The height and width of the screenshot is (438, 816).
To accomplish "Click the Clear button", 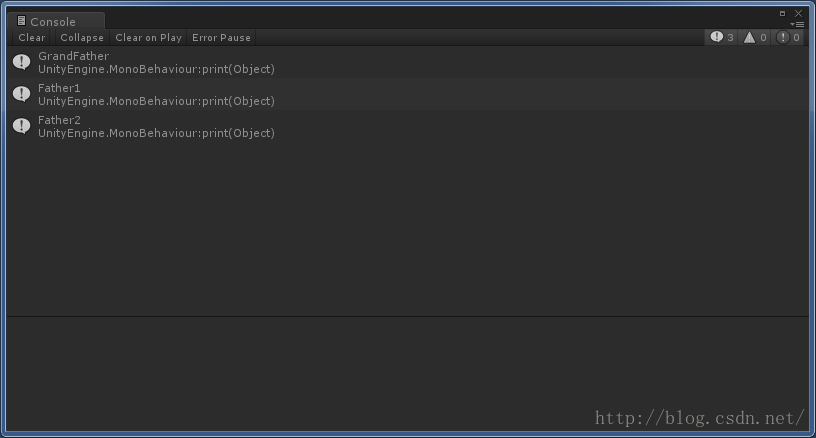I will [31, 37].
